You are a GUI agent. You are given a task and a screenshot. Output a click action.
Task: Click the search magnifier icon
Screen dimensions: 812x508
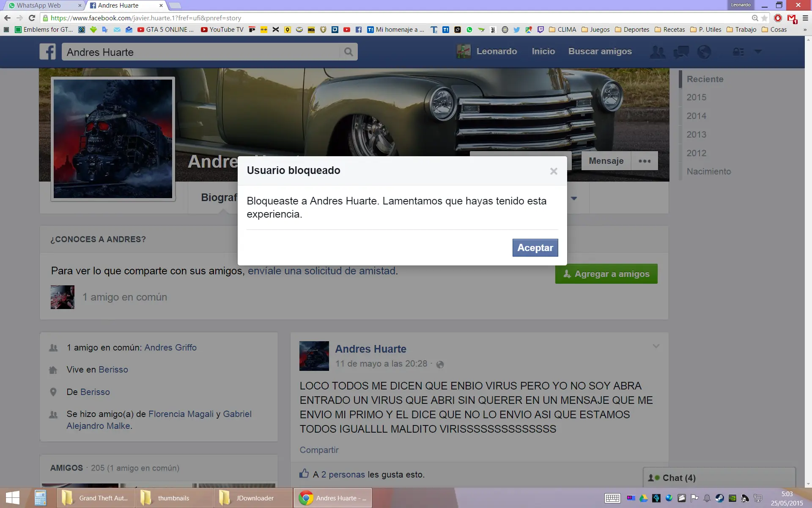(348, 52)
